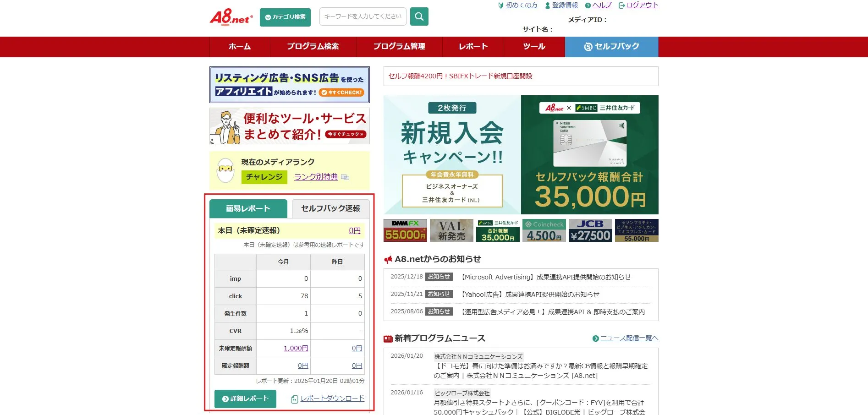
Task: Click the JCB ¥27,500 thumbnail
Action: coord(590,230)
